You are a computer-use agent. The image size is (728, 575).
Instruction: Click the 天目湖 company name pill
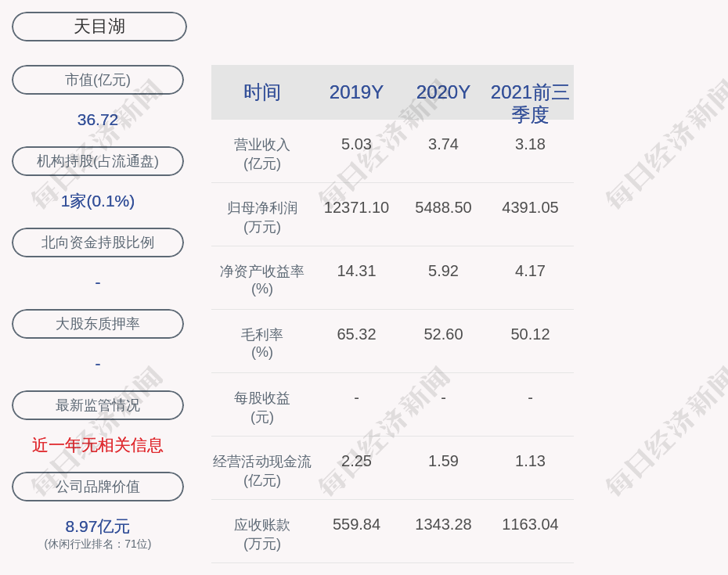coord(99,27)
